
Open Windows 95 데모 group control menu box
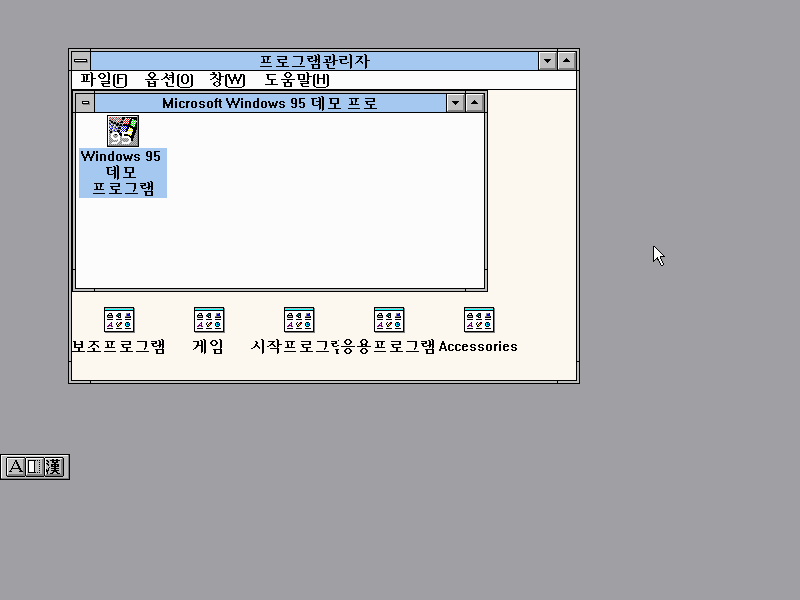[x=85, y=103]
